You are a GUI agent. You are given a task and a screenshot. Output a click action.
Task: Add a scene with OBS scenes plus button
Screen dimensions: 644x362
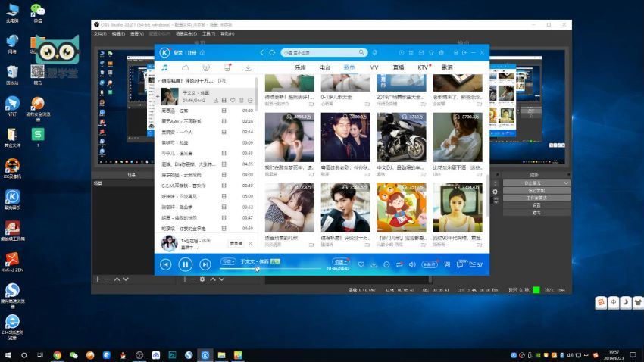(x=97, y=279)
